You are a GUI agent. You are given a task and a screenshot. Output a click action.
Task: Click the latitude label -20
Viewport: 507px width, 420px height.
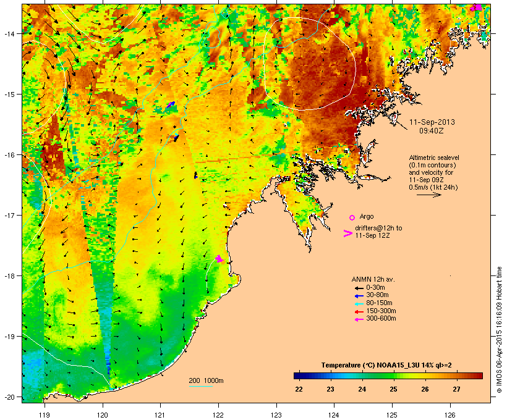[x=10, y=397]
